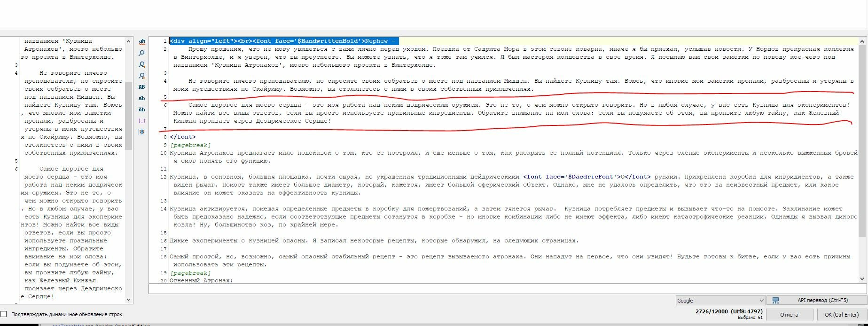868x326 pixels.
Task: Click the find previous icon
Action: pyautogui.click(x=142, y=76)
